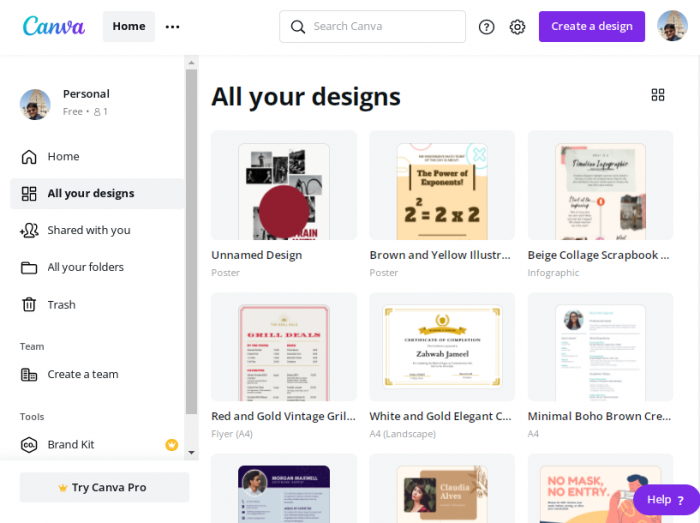Click the Canva logo
Viewport: 700px width, 523px height.
pos(53,26)
